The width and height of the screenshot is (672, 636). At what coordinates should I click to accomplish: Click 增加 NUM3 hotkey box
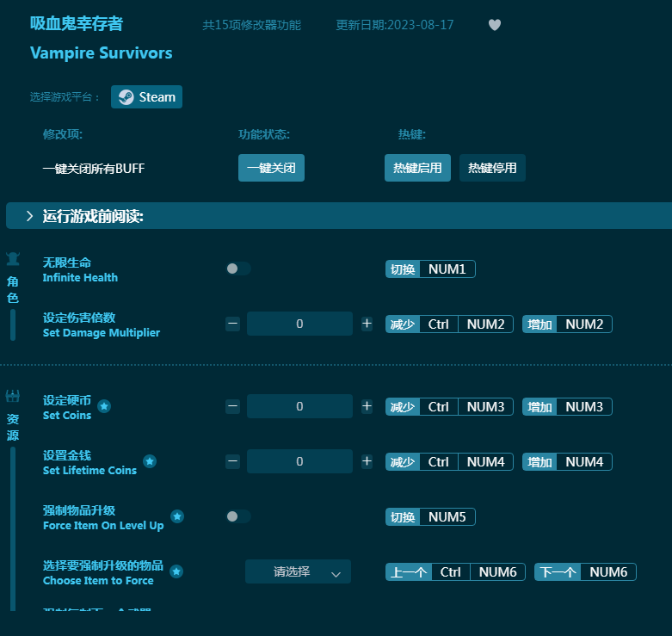pos(567,407)
